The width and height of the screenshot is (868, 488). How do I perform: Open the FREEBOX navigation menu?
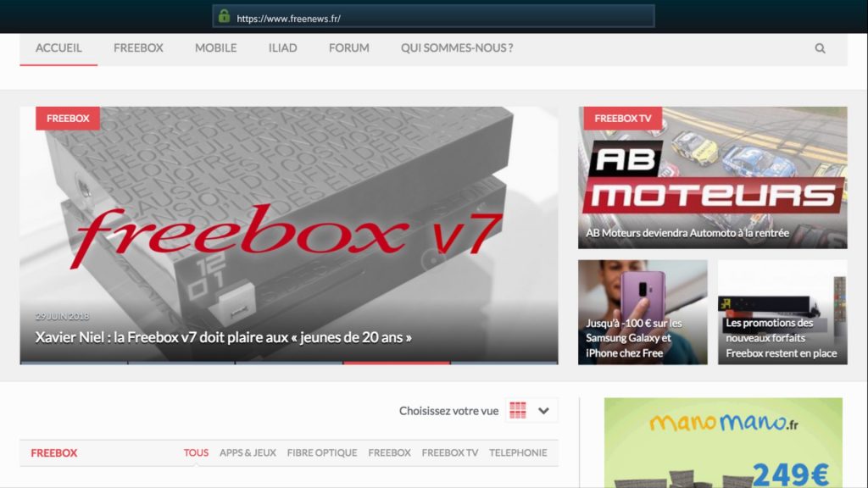click(138, 48)
